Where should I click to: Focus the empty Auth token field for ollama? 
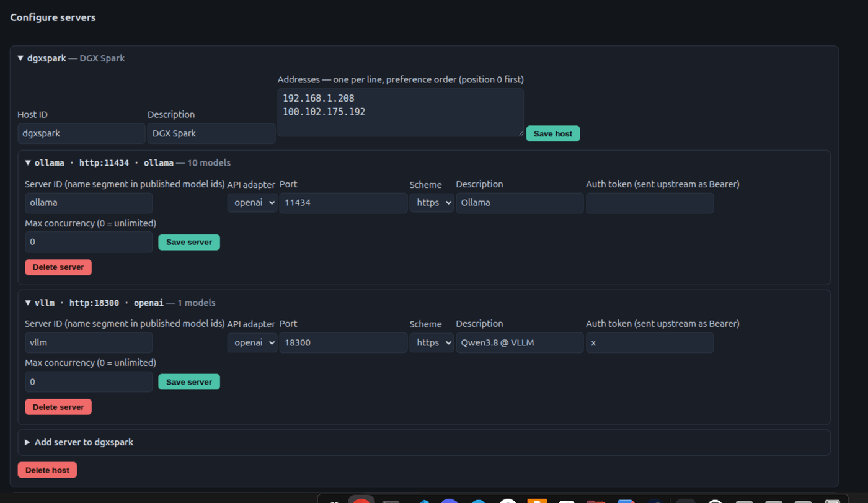[650, 203]
